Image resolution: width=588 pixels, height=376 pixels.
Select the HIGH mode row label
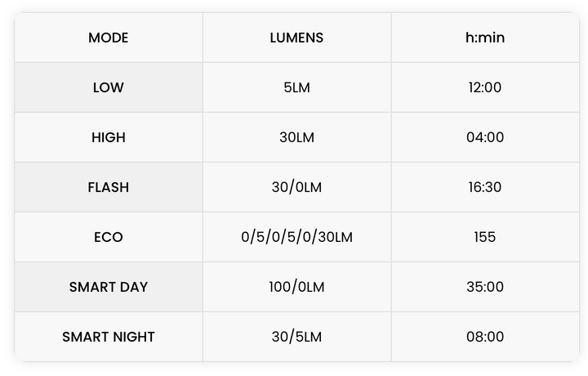point(109,137)
